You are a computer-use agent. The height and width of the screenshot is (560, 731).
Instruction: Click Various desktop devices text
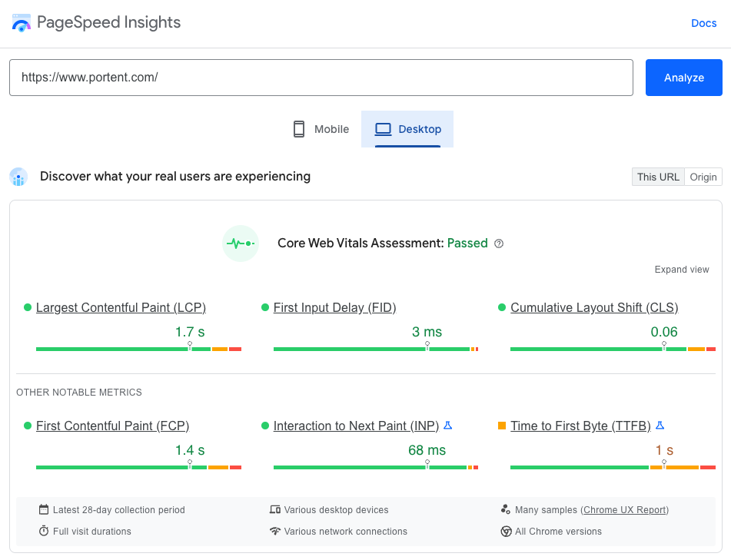[336, 509]
